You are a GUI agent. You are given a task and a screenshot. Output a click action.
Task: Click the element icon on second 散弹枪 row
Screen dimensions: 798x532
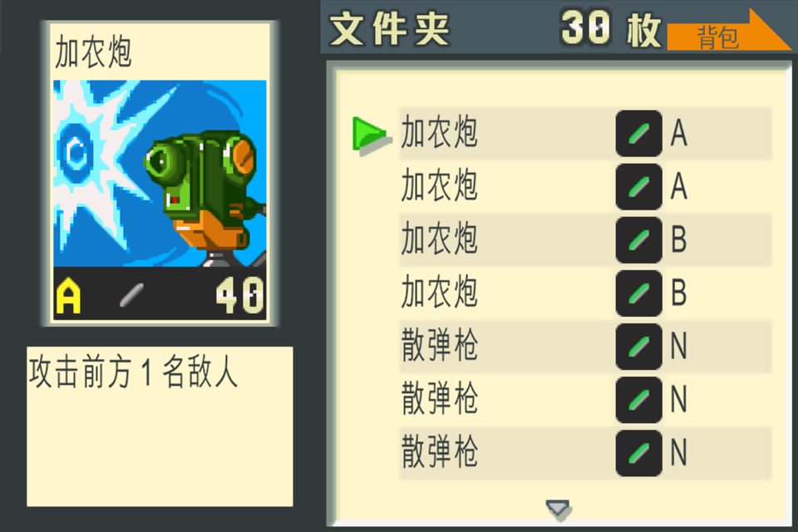(x=638, y=400)
